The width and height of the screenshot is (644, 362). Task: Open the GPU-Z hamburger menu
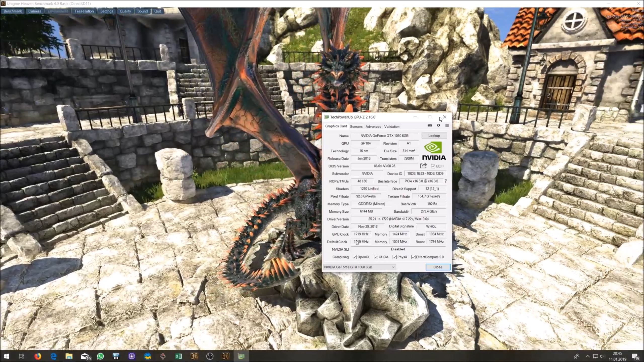click(447, 125)
